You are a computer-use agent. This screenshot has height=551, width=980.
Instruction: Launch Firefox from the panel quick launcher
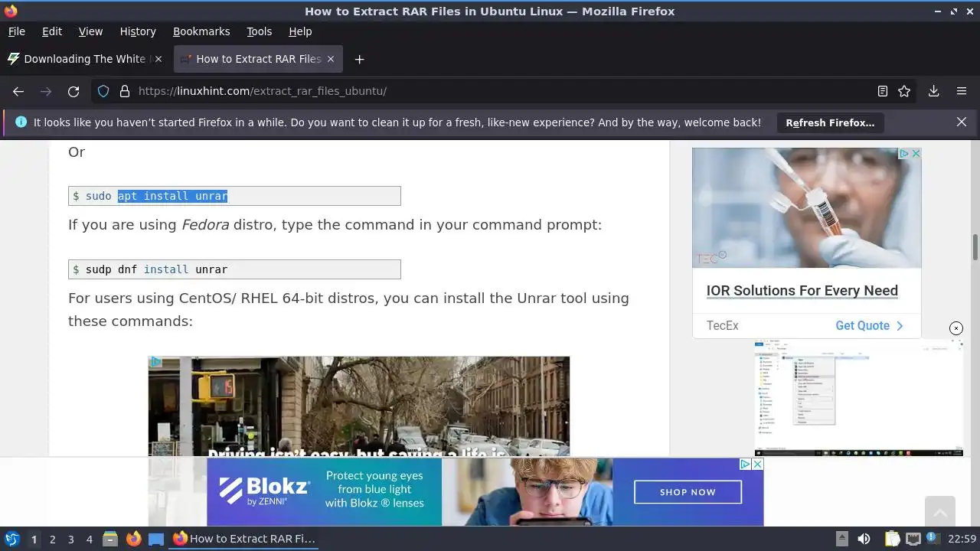click(x=133, y=539)
